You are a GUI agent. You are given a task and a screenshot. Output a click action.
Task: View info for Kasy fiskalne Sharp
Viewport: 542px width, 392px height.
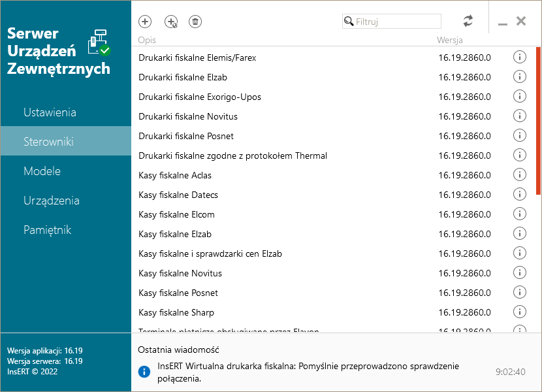click(520, 312)
